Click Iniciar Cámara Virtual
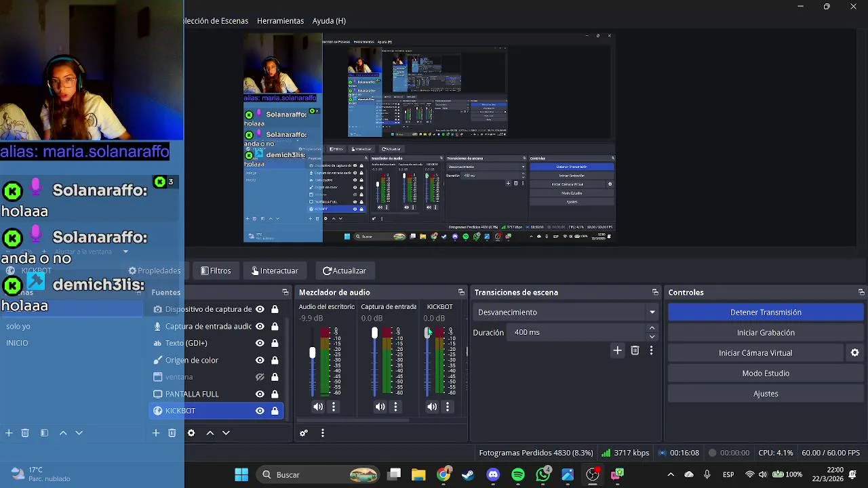The width and height of the screenshot is (868, 488). point(755,353)
